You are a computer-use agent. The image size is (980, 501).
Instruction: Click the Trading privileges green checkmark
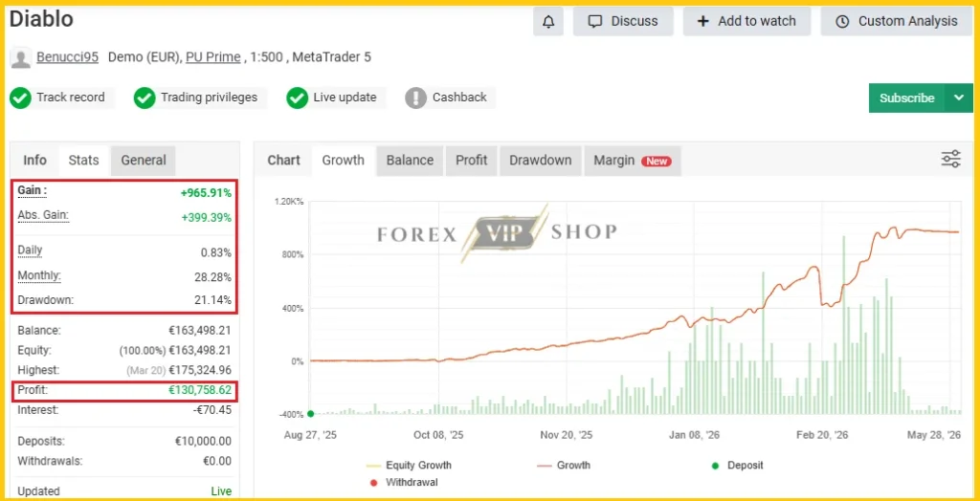point(145,98)
